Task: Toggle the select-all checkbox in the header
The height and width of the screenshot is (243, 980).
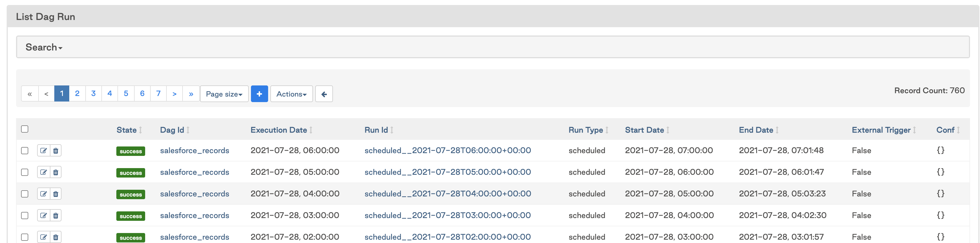Action: pyautogui.click(x=25, y=129)
